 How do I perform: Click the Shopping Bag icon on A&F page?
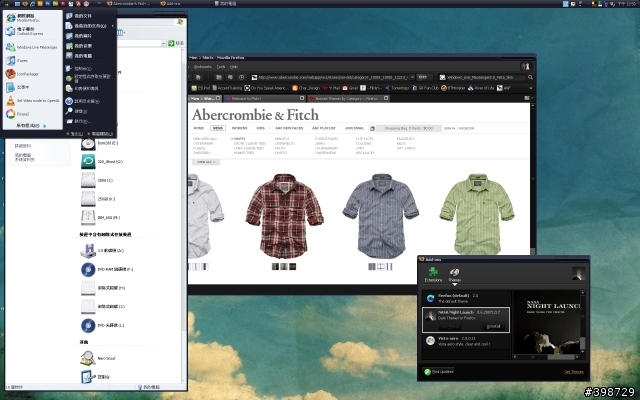click(x=372, y=128)
